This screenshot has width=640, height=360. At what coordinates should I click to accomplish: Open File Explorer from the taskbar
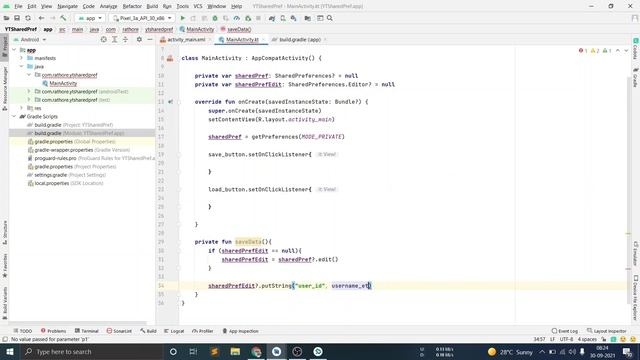click(x=235, y=351)
